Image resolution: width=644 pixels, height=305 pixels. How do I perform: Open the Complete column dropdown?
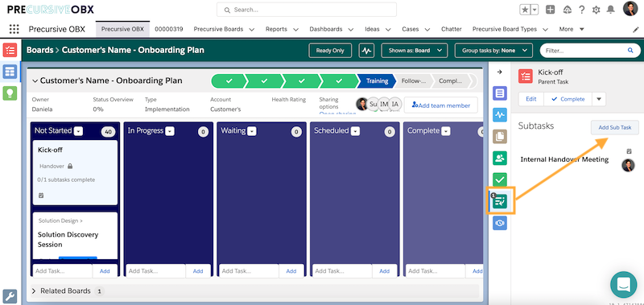pyautogui.click(x=446, y=131)
